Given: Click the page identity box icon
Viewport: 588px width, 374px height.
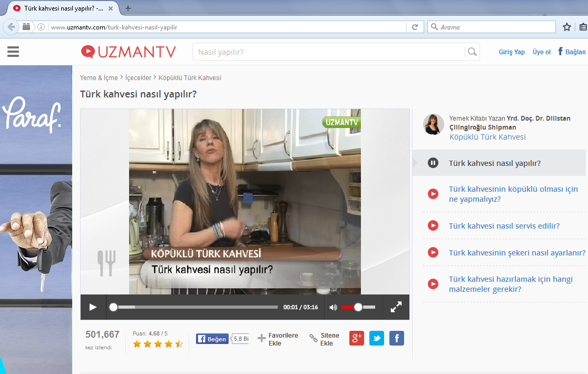Looking at the screenshot, I should [x=26, y=27].
